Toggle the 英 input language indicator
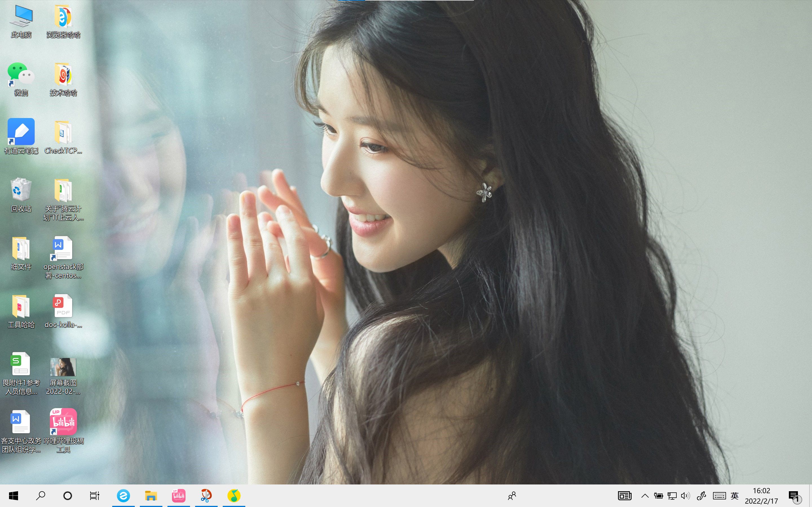Image resolution: width=812 pixels, height=507 pixels. pyautogui.click(x=734, y=496)
